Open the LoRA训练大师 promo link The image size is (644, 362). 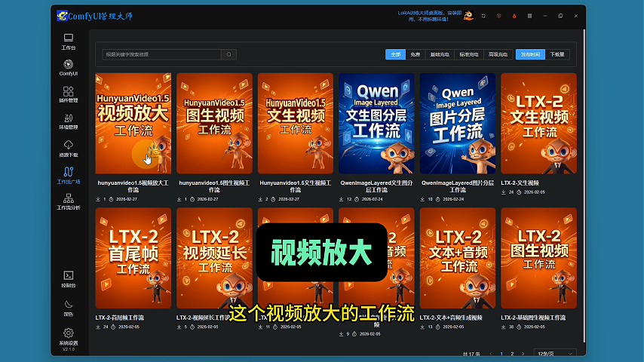[429, 16]
